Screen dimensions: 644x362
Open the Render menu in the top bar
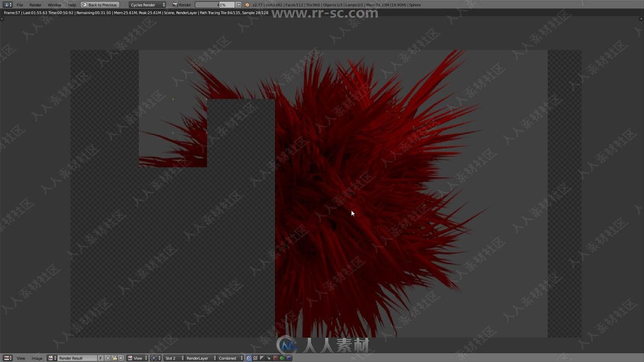(35, 5)
